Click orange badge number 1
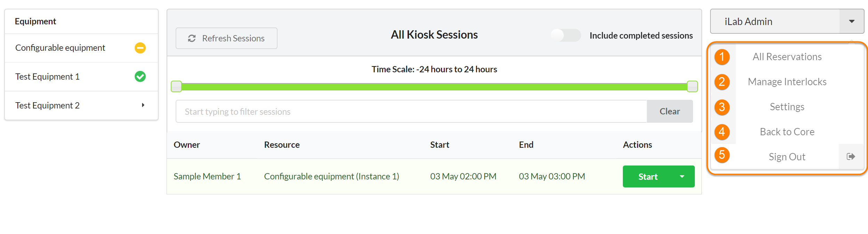 click(x=722, y=57)
